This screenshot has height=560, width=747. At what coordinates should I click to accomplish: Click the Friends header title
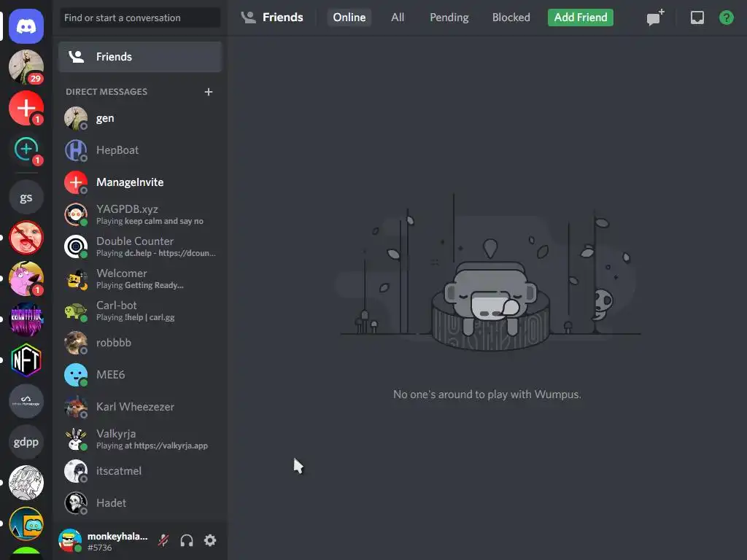pyautogui.click(x=282, y=17)
